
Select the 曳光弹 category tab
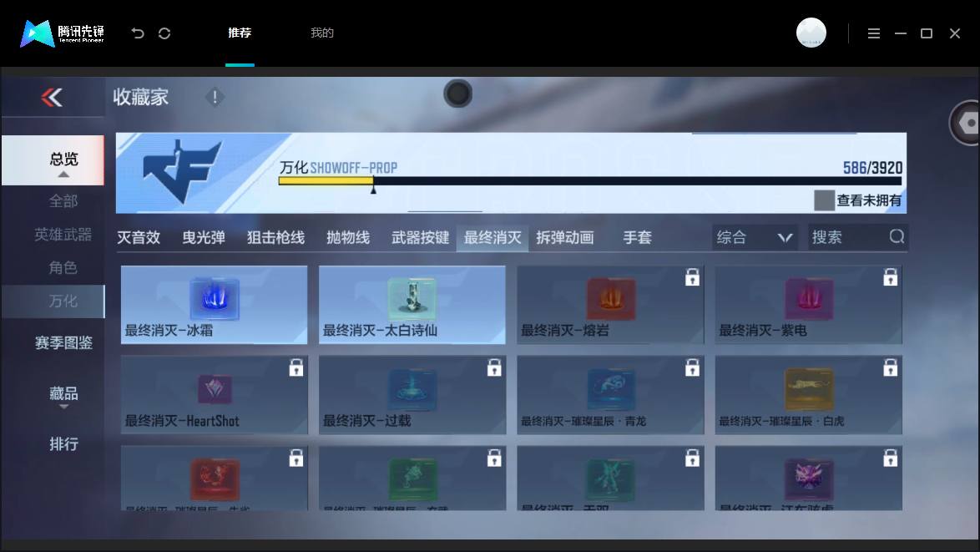pos(203,237)
